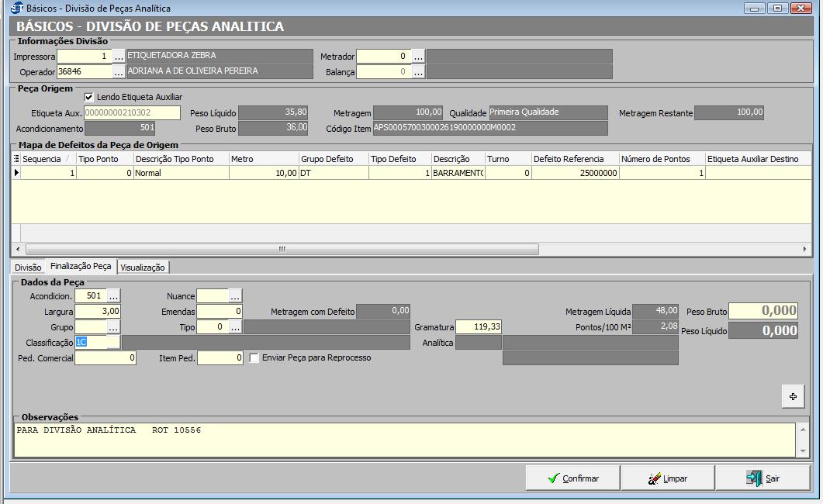Switch to the Divisão tab
This screenshot has width=823, height=504.
click(28, 268)
